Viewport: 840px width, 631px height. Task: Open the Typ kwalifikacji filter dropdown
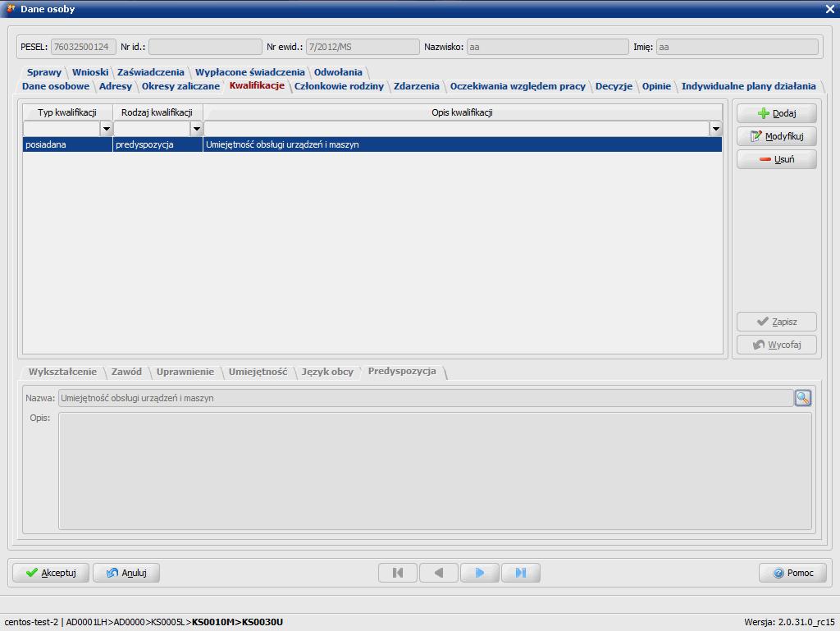pyautogui.click(x=106, y=129)
